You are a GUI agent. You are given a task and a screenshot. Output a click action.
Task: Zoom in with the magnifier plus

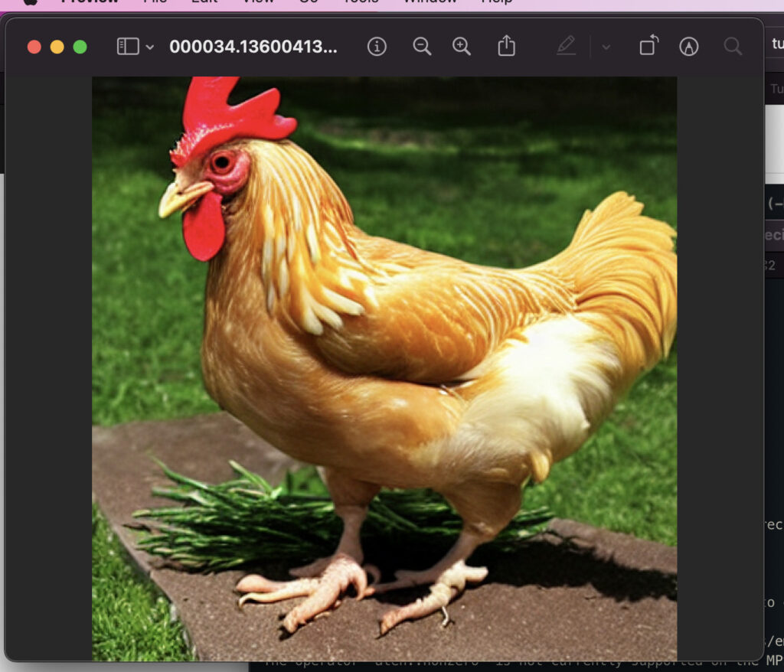point(462,47)
